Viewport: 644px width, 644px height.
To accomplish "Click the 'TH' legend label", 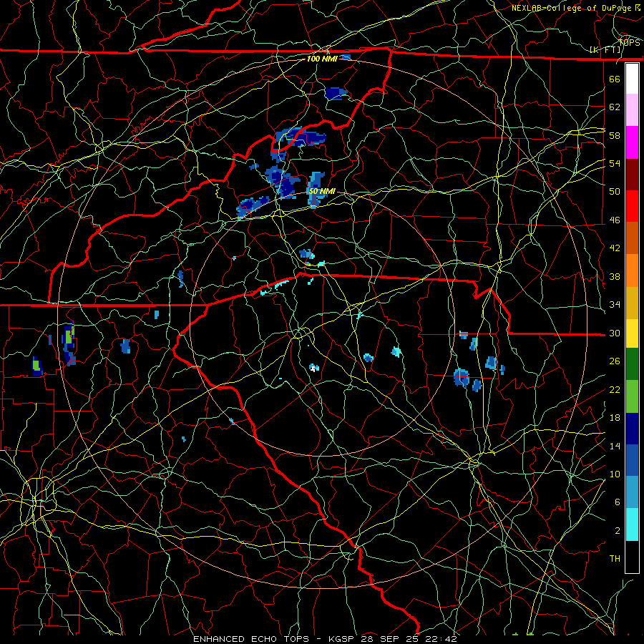I will pos(615,559).
